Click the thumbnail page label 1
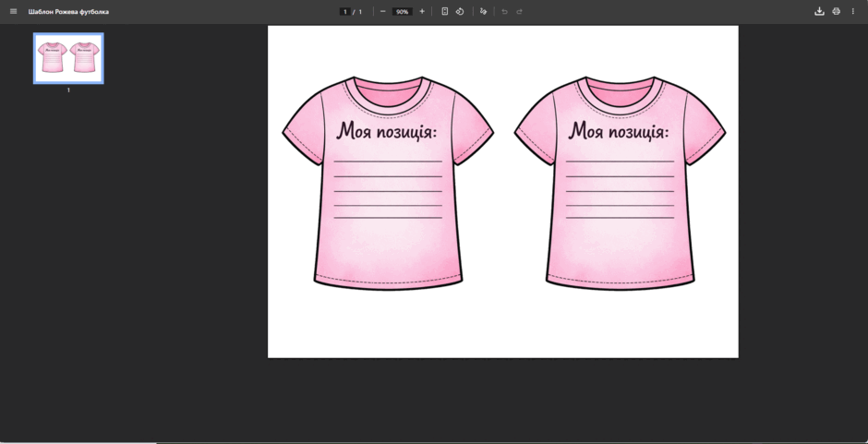The width and height of the screenshot is (868, 444). (x=68, y=90)
